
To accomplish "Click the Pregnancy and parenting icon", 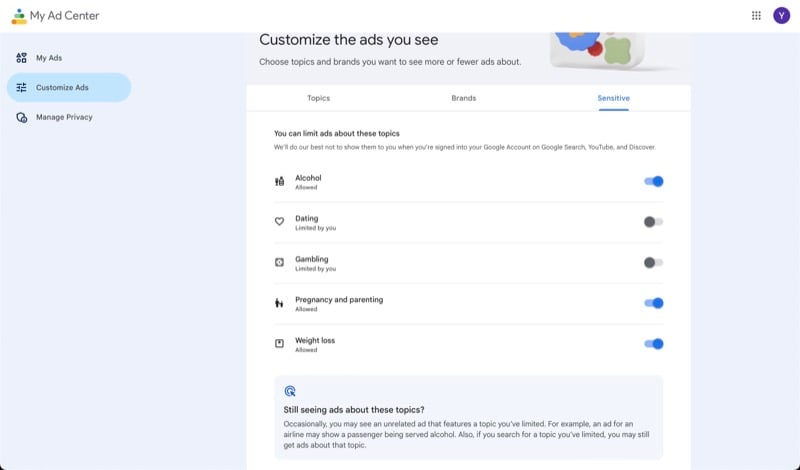I will point(280,303).
